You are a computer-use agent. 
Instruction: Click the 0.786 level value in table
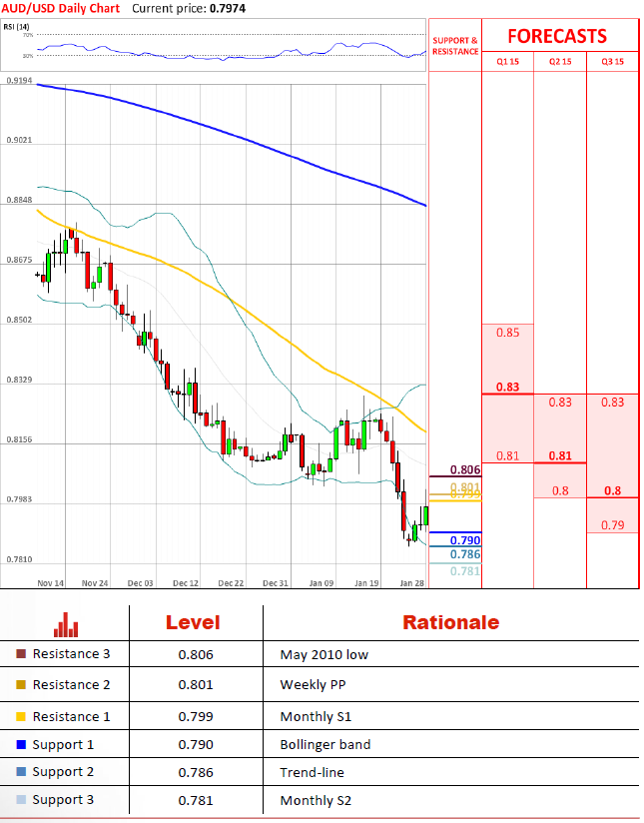pyautogui.click(x=196, y=773)
